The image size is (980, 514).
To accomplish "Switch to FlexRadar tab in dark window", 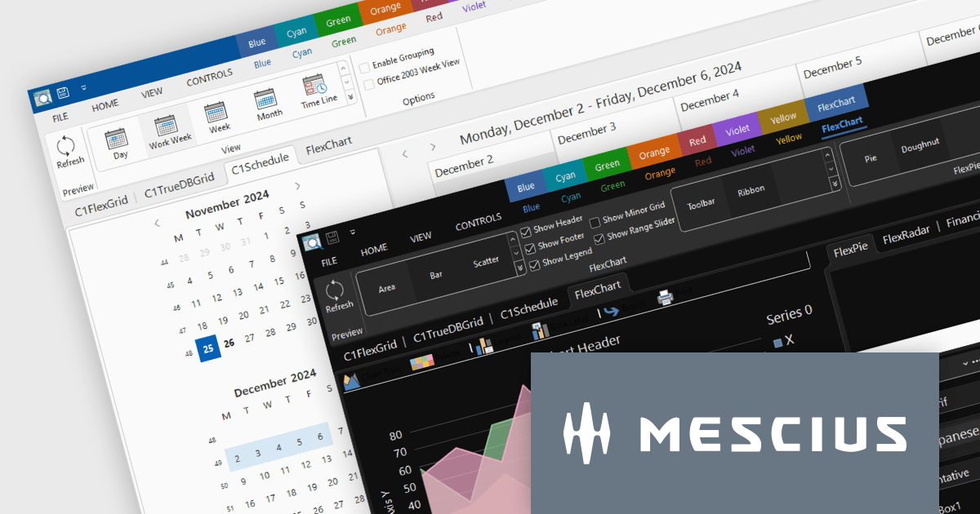I will [x=906, y=236].
